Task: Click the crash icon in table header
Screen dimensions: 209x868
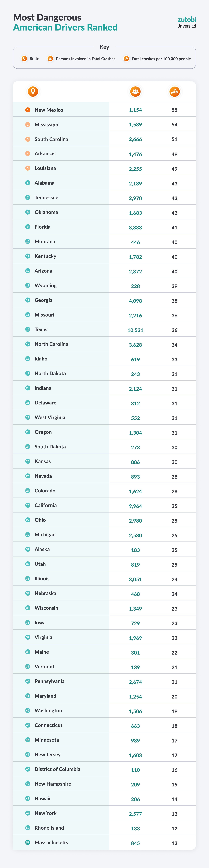Action: (175, 91)
